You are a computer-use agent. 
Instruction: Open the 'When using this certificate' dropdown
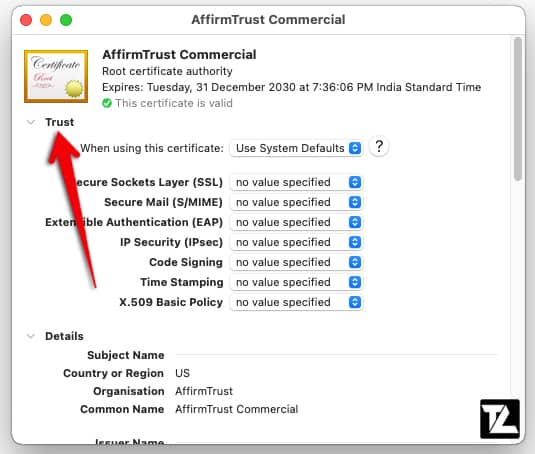(x=296, y=148)
